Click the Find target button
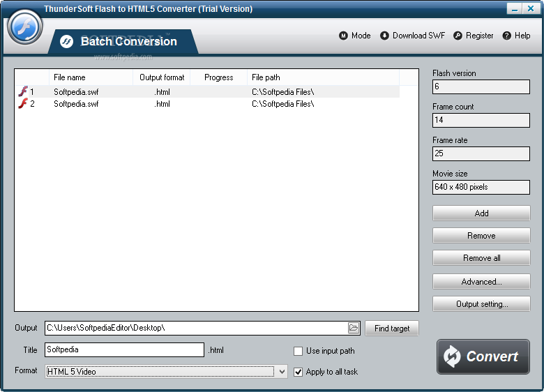 392,328
